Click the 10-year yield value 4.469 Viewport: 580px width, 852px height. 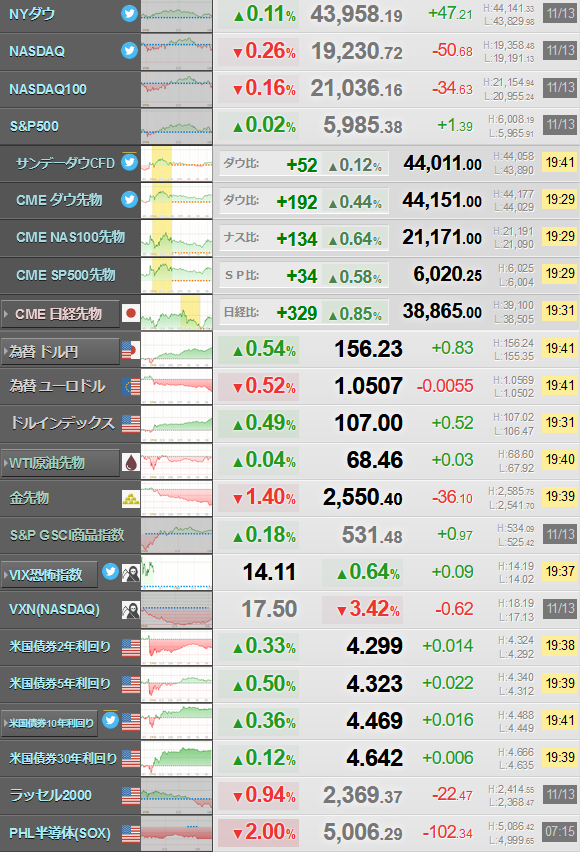coord(375,721)
